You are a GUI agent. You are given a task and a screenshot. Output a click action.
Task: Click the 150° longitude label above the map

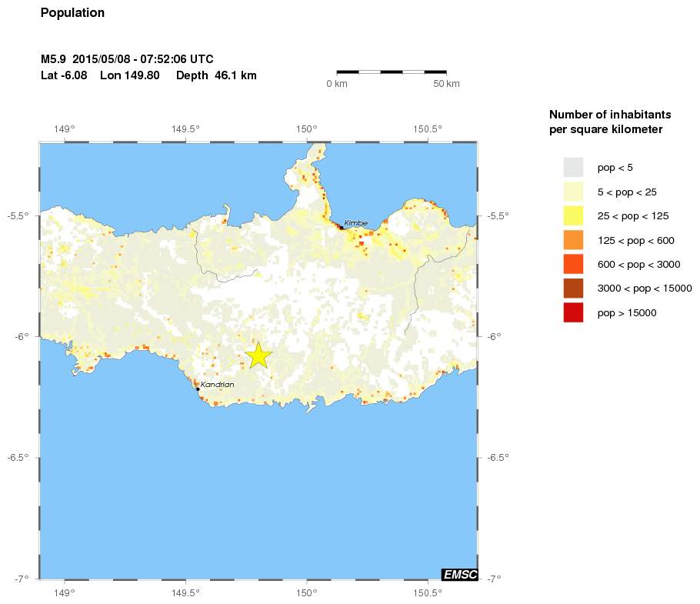306,128
